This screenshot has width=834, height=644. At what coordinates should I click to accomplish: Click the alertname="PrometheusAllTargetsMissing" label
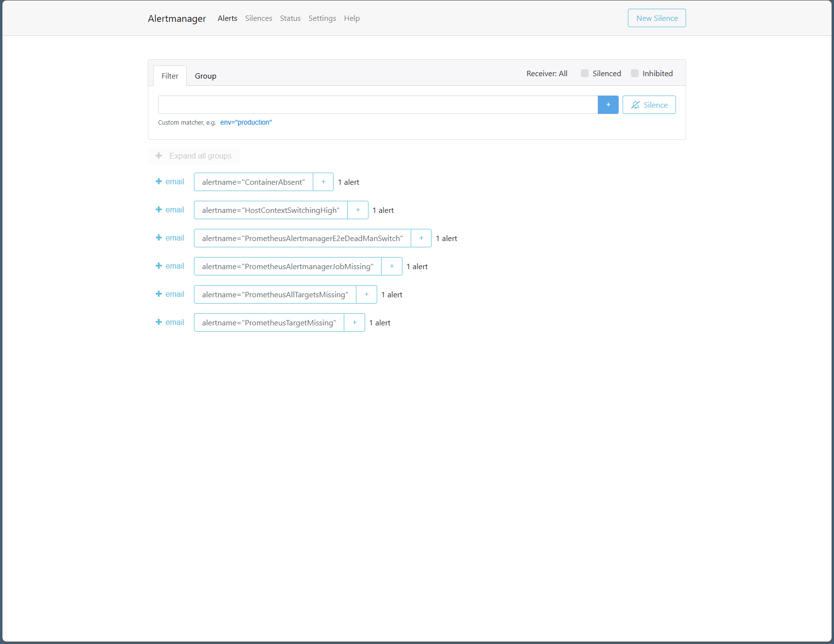point(275,294)
